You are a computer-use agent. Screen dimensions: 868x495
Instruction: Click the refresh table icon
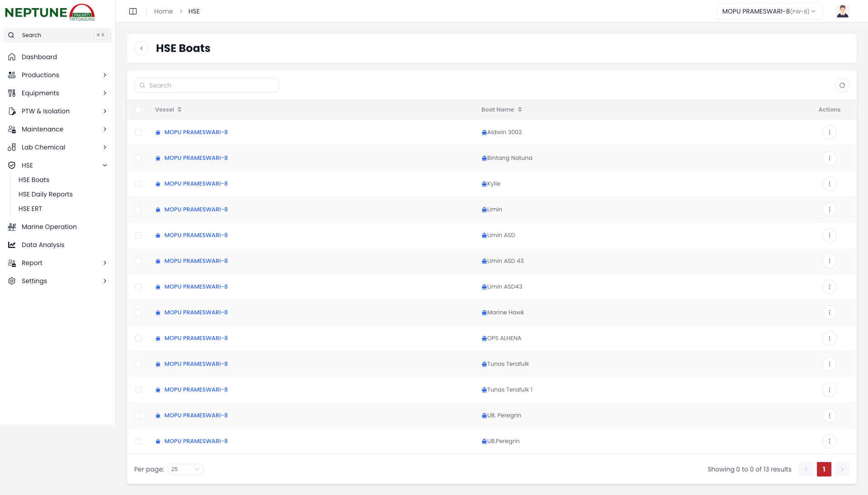842,85
